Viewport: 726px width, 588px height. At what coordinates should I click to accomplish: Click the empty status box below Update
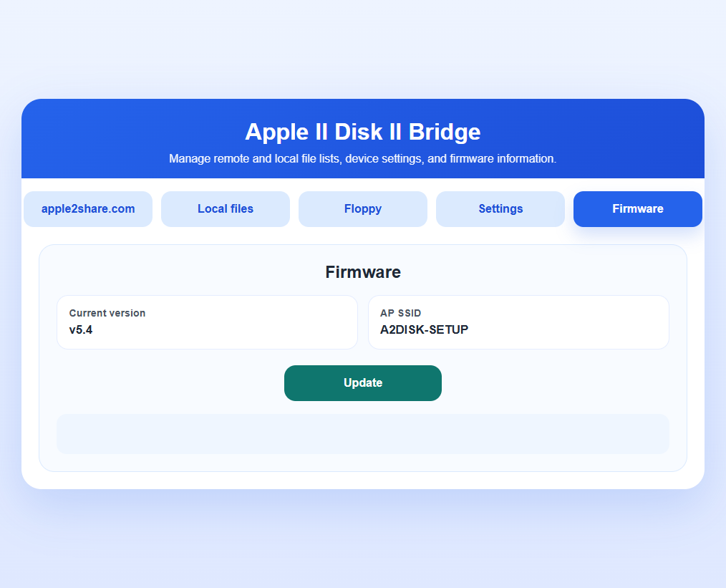coord(363,434)
